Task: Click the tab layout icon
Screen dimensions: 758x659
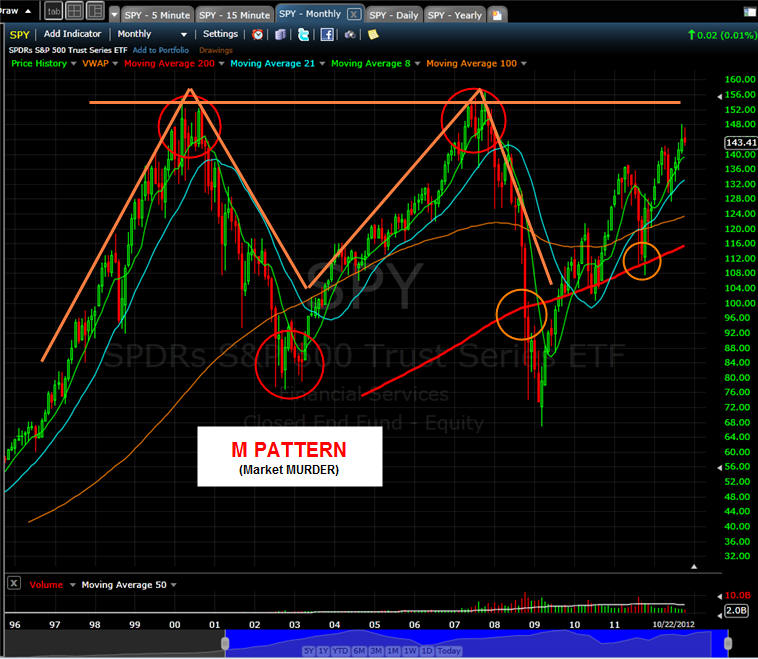Action: (54, 11)
